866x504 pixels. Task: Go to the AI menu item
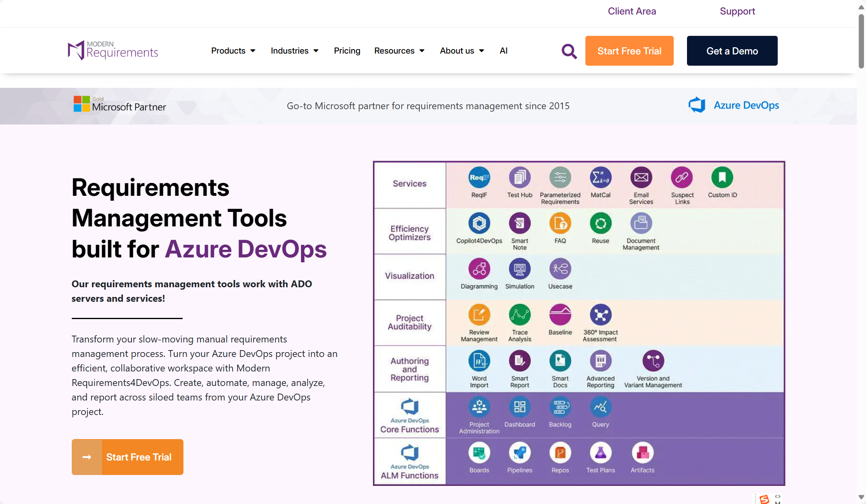[503, 51]
